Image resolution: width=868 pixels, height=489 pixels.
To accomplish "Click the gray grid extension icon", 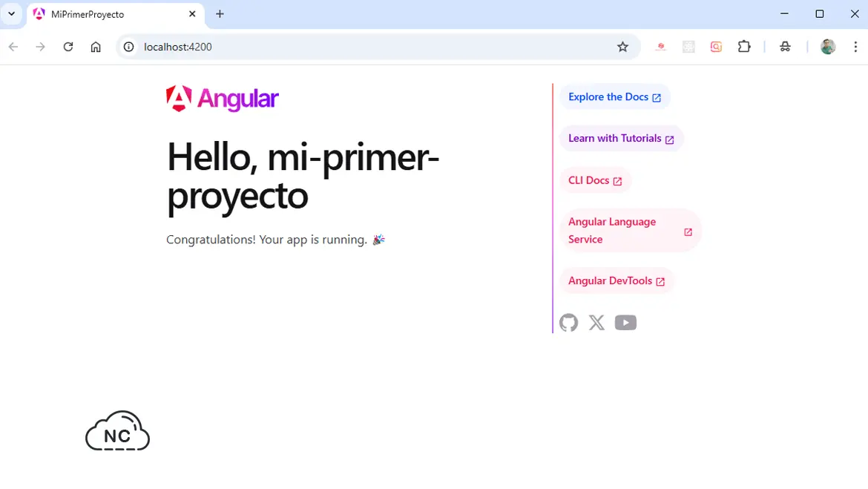I will tap(688, 47).
